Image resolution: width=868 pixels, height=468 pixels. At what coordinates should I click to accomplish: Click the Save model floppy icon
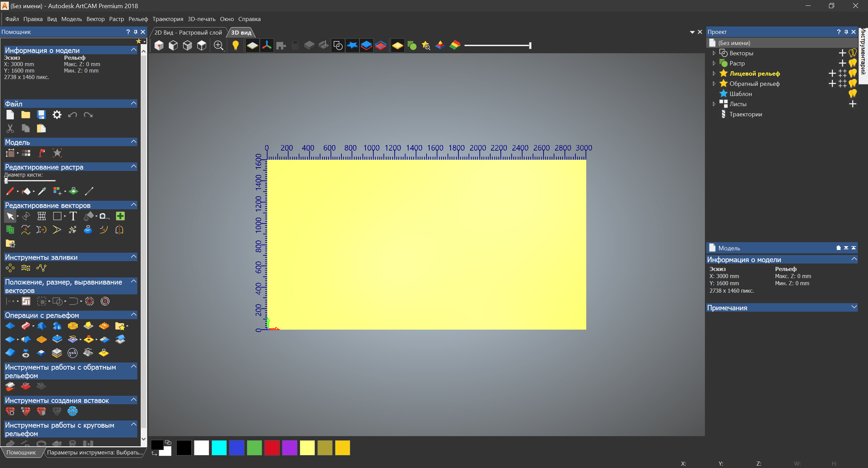coord(41,115)
